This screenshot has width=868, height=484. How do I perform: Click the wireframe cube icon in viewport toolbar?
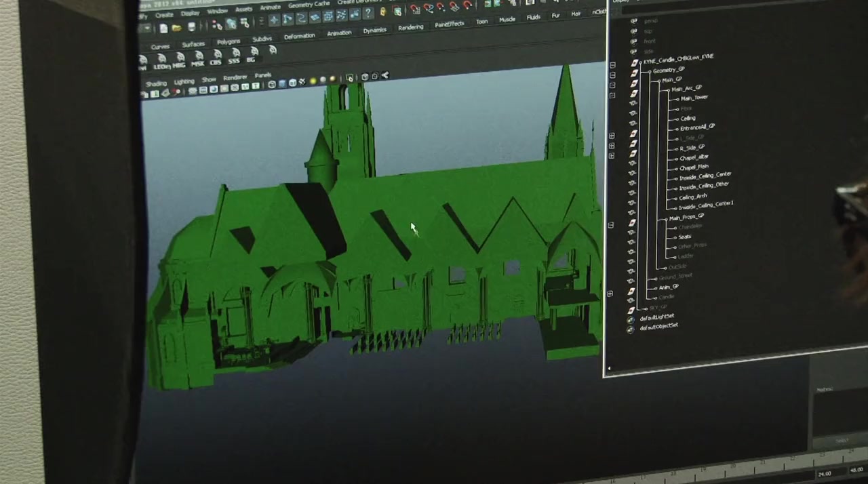point(272,85)
